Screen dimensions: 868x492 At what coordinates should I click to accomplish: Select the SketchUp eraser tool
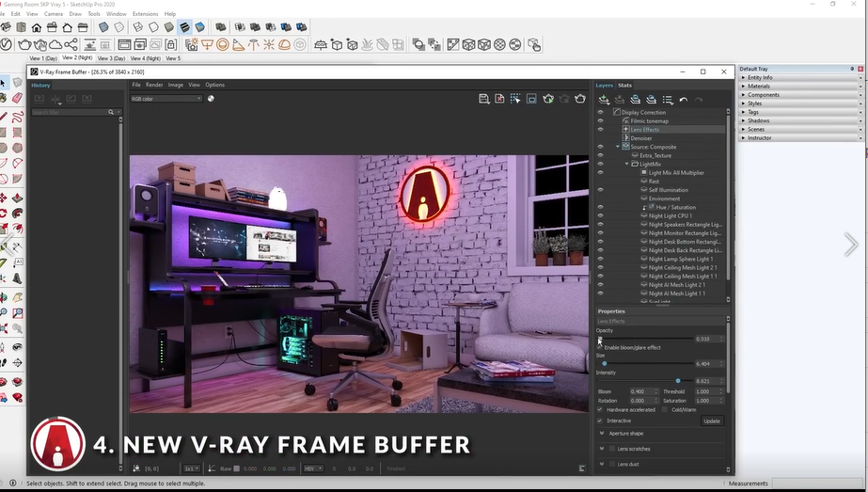click(17, 98)
